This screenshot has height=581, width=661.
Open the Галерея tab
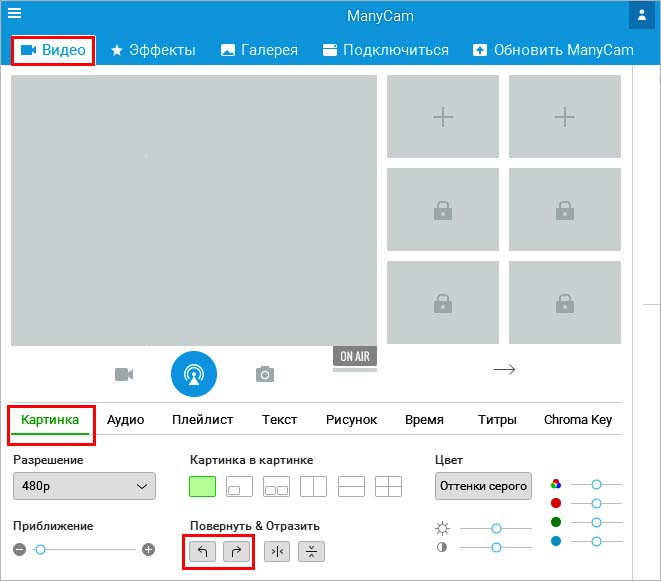tap(259, 50)
